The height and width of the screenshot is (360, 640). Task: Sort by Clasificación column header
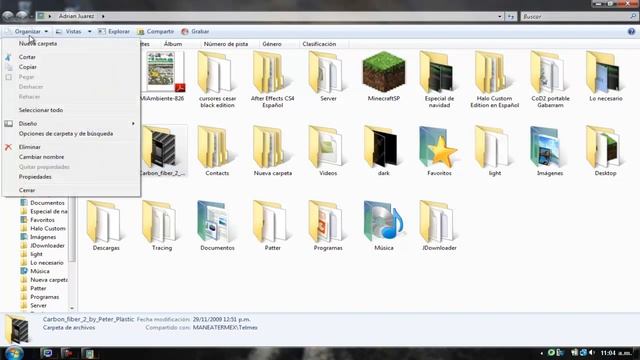click(319, 44)
